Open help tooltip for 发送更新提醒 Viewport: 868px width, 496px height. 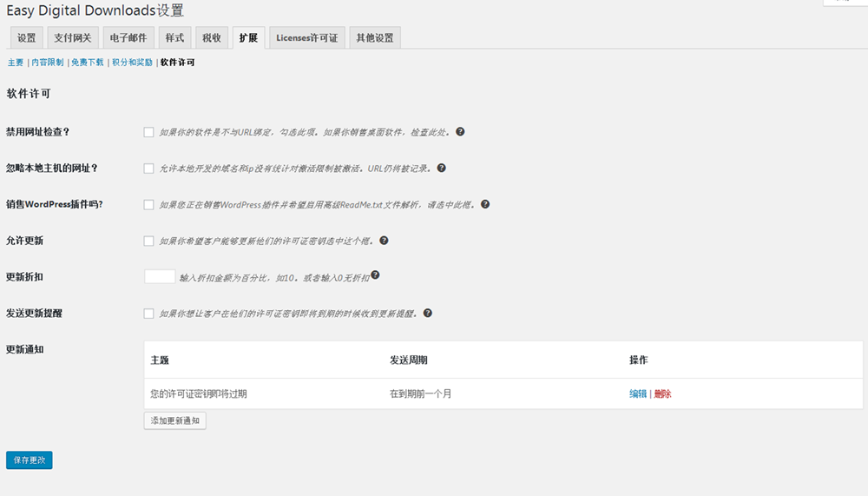pos(427,313)
